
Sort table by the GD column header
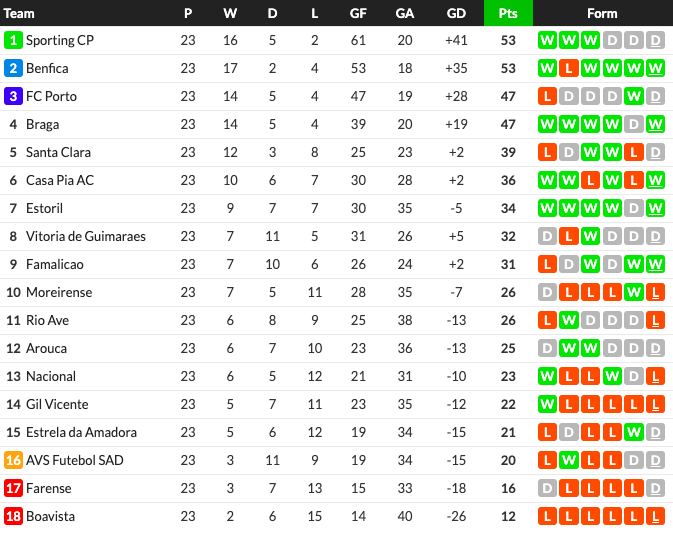coord(456,13)
